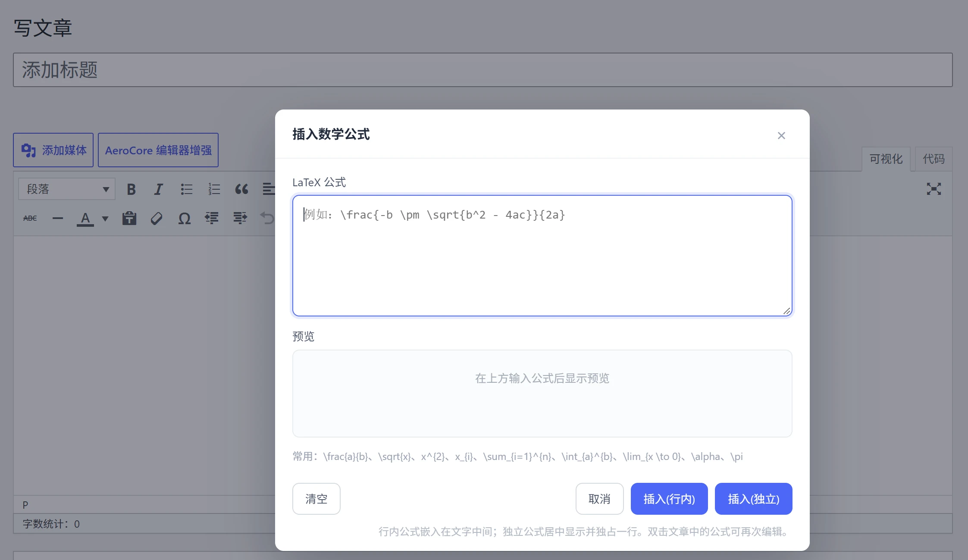Click the textarea resize handle corner
The width and height of the screenshot is (968, 560).
(787, 311)
